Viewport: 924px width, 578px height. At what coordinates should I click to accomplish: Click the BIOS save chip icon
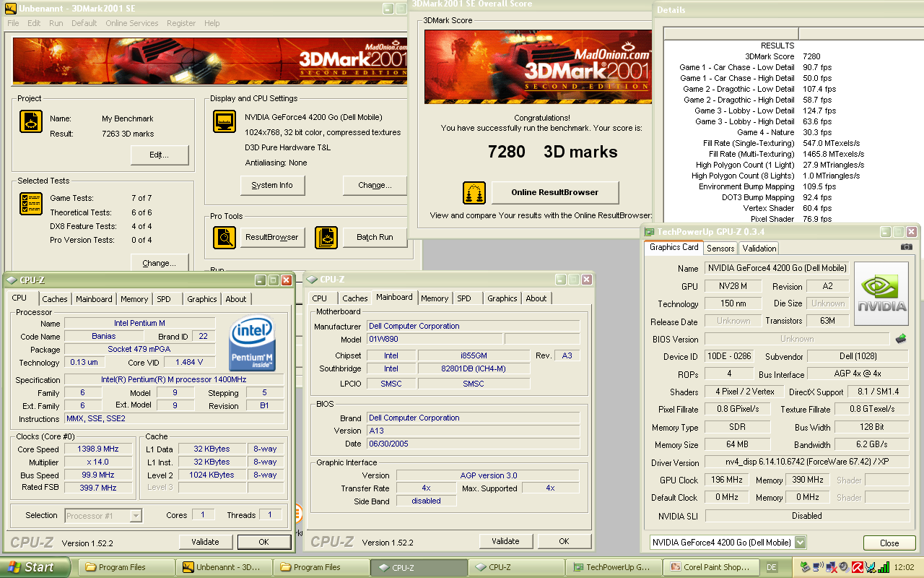tap(901, 338)
